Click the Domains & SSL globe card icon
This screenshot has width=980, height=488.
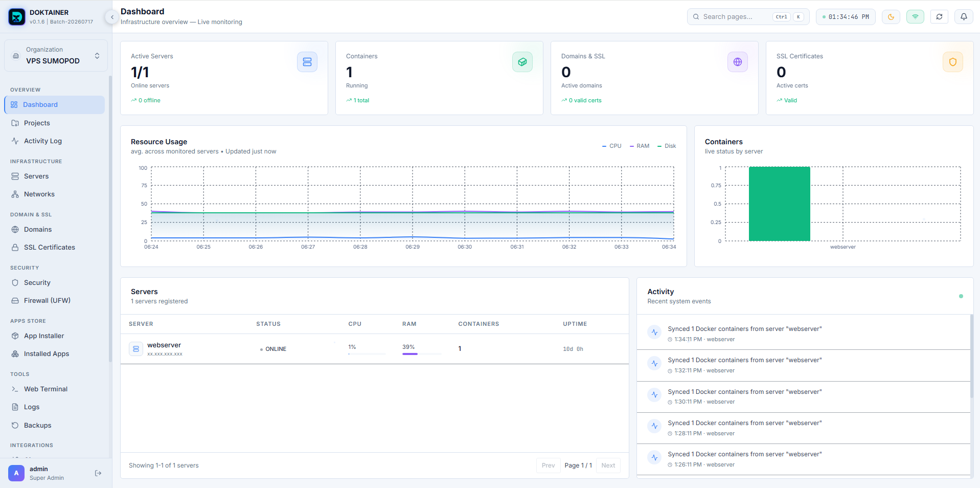point(738,62)
